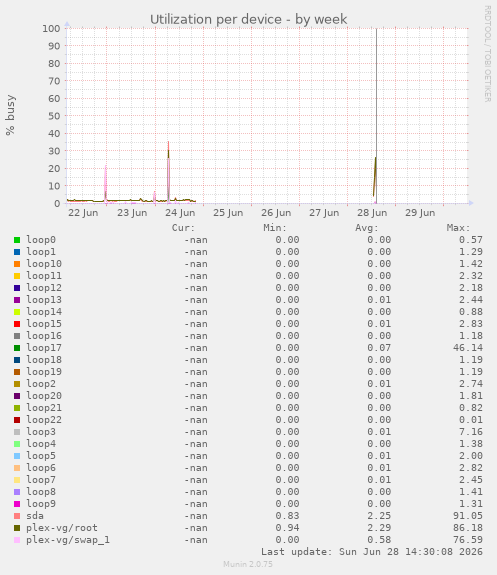Image resolution: width=497 pixels, height=575 pixels.
Task: Click the tall spike at 28 Jun
Action: click(x=376, y=116)
